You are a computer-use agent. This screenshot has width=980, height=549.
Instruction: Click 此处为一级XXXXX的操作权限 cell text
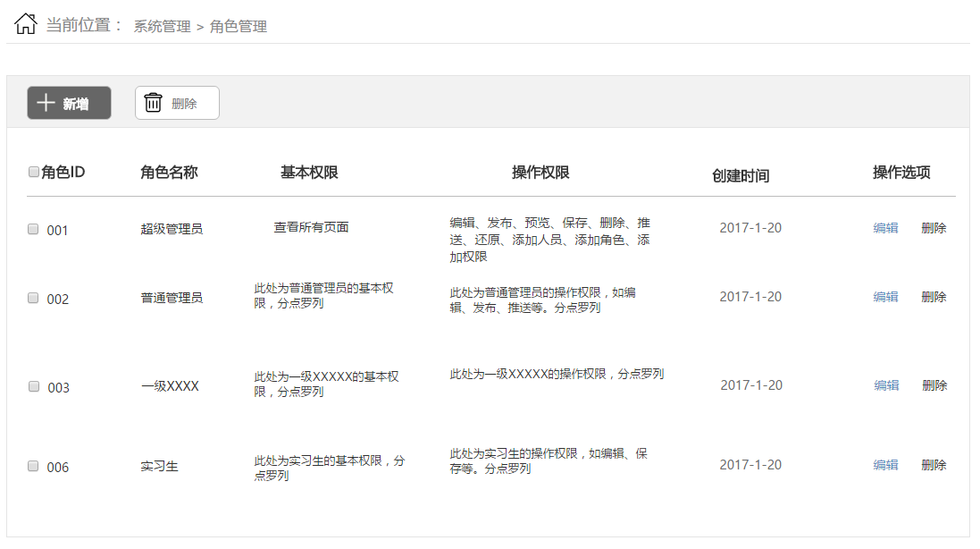tap(557, 374)
